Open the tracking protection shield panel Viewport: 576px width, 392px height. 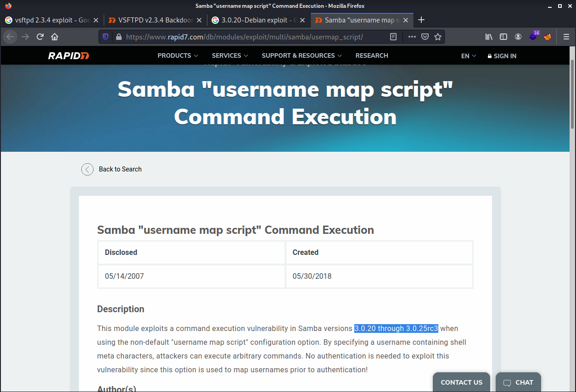tap(106, 37)
